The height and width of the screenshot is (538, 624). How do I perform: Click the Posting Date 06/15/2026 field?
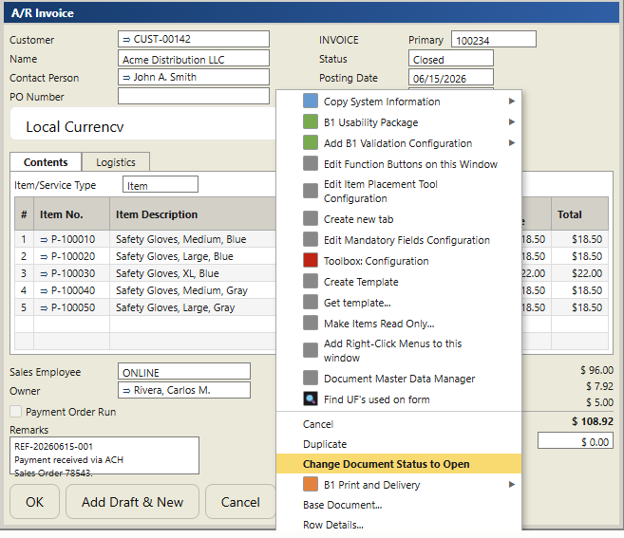[x=451, y=77]
